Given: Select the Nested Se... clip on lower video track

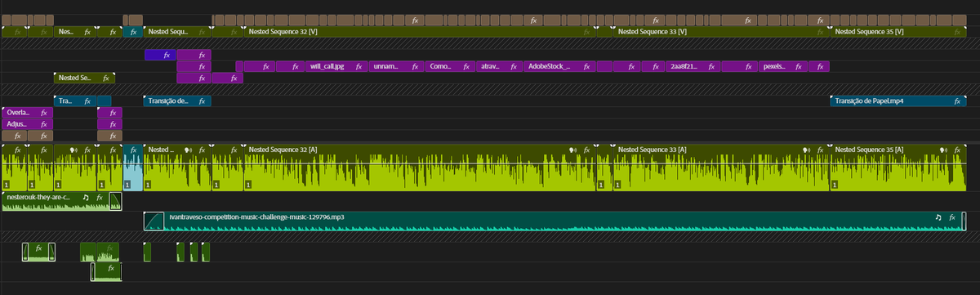Looking at the screenshot, I should coord(85,78).
